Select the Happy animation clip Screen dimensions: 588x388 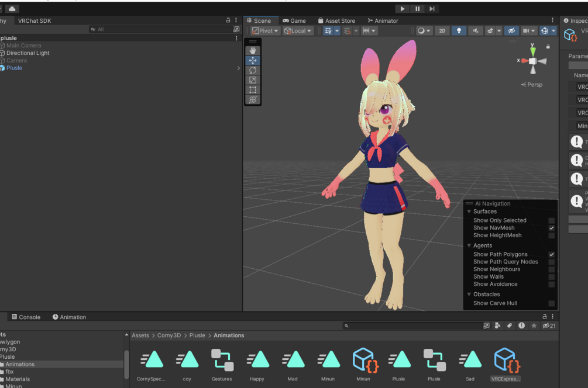[257, 365]
